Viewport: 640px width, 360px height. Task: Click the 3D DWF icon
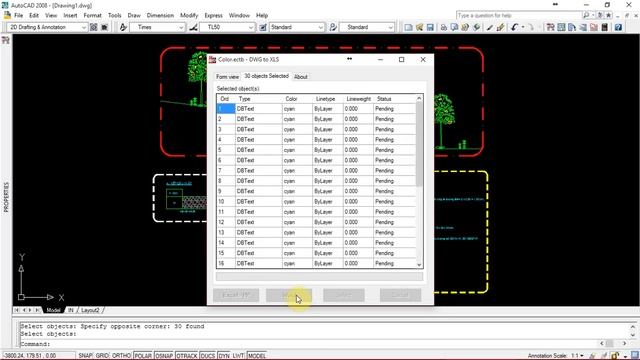pyautogui.click(x=476, y=27)
